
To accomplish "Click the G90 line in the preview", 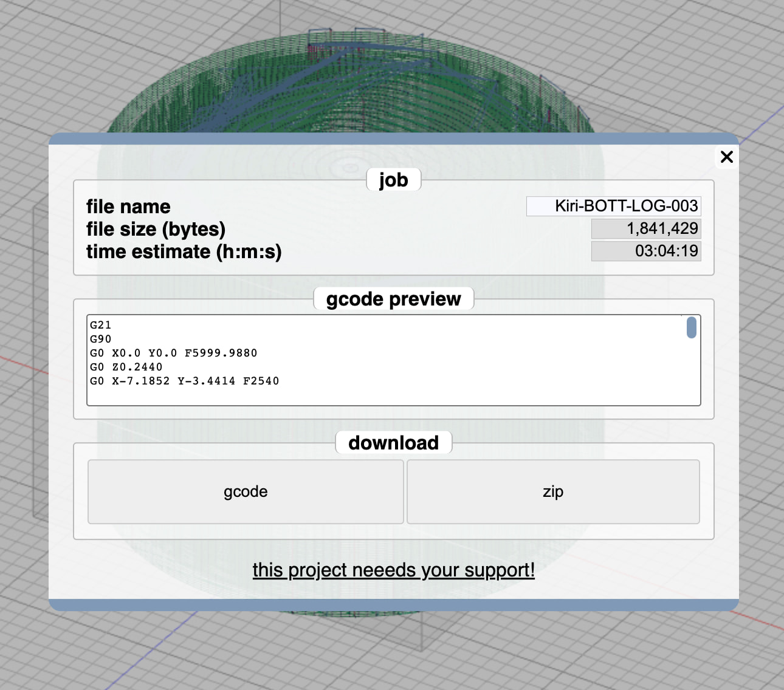I will click(101, 339).
